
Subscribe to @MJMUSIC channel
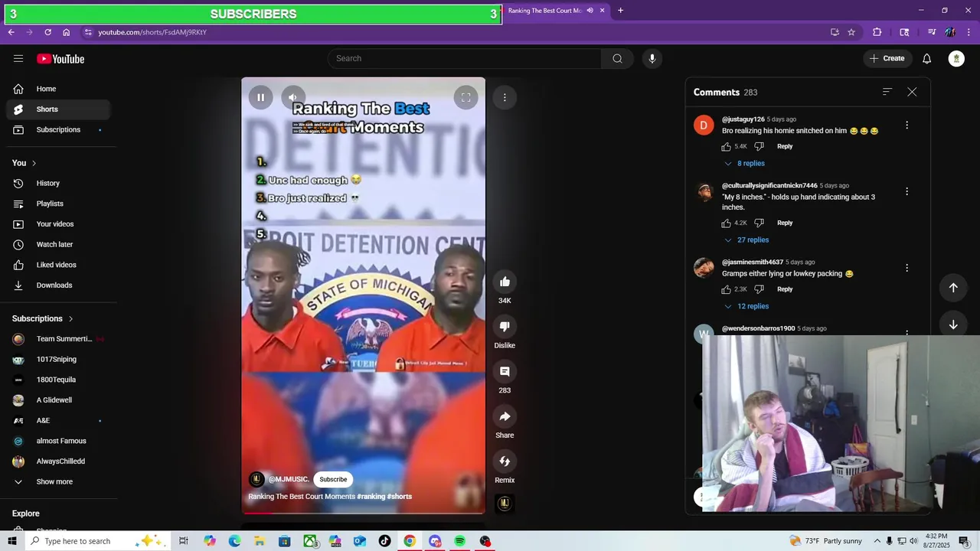(x=333, y=479)
